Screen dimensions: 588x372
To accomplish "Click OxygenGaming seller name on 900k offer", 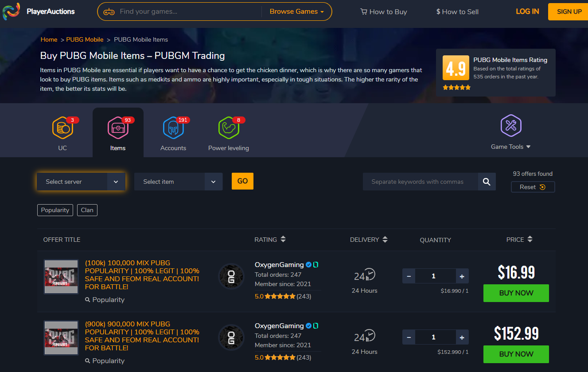I will pyautogui.click(x=279, y=326).
